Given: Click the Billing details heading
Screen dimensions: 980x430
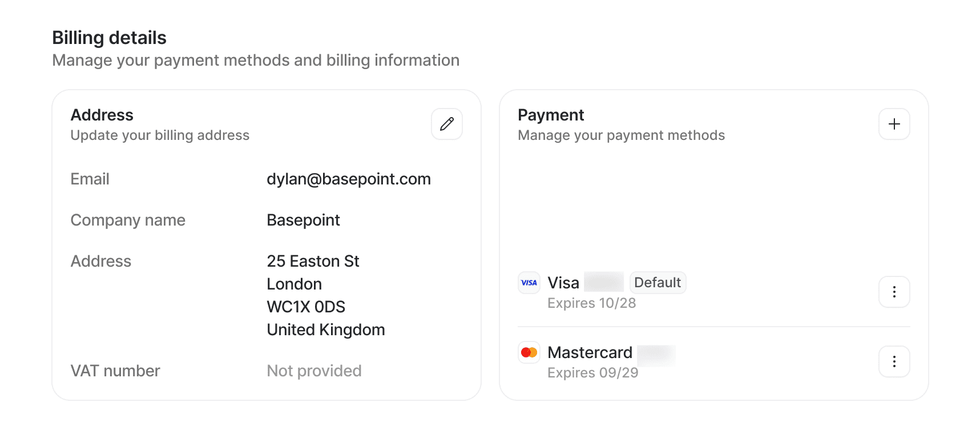Looking at the screenshot, I should pyautogui.click(x=109, y=38).
